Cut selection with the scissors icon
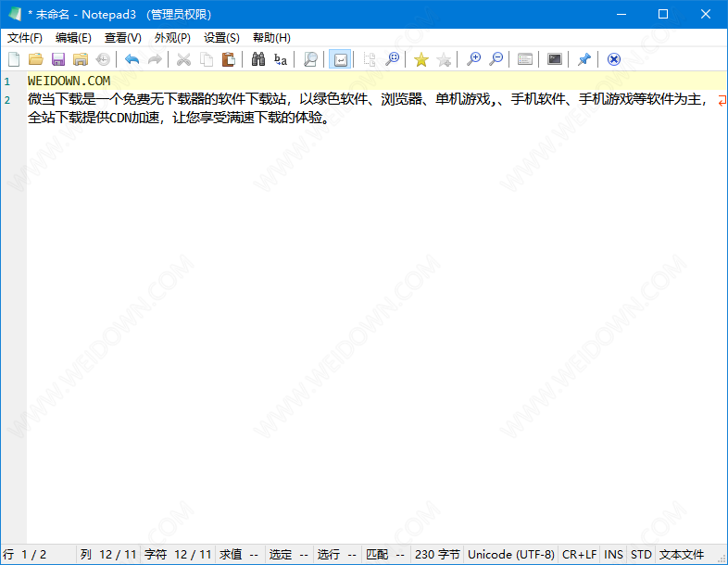Viewport: 728px width, 565px height. click(x=184, y=59)
